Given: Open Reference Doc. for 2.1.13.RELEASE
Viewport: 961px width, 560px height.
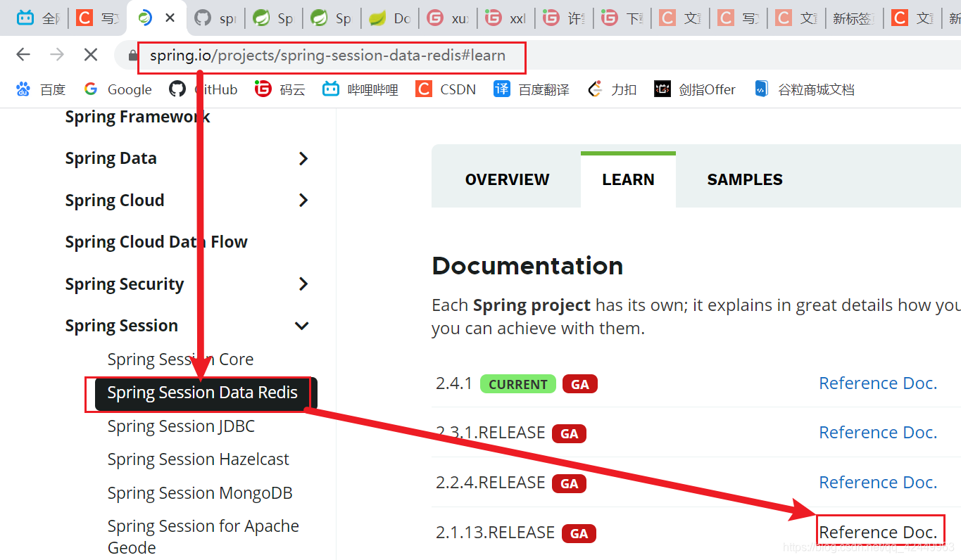Looking at the screenshot, I should 878,533.
